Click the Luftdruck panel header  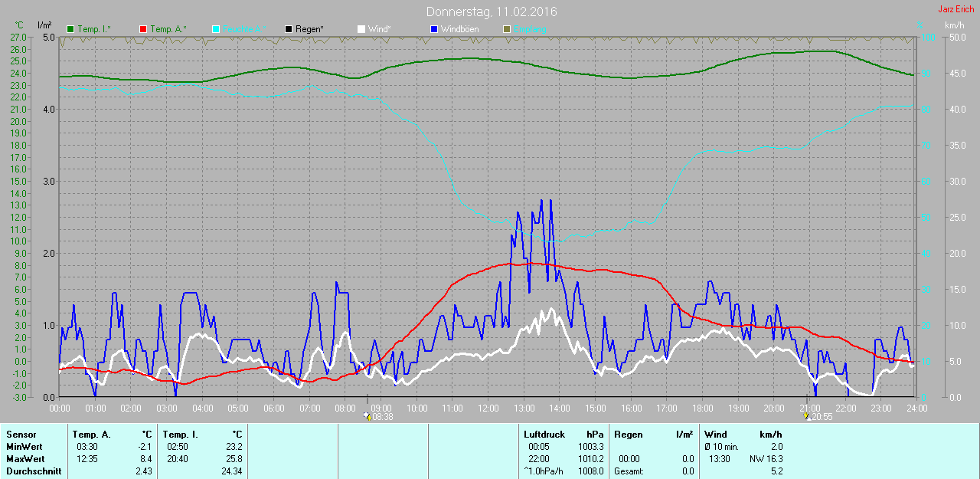coord(544,435)
